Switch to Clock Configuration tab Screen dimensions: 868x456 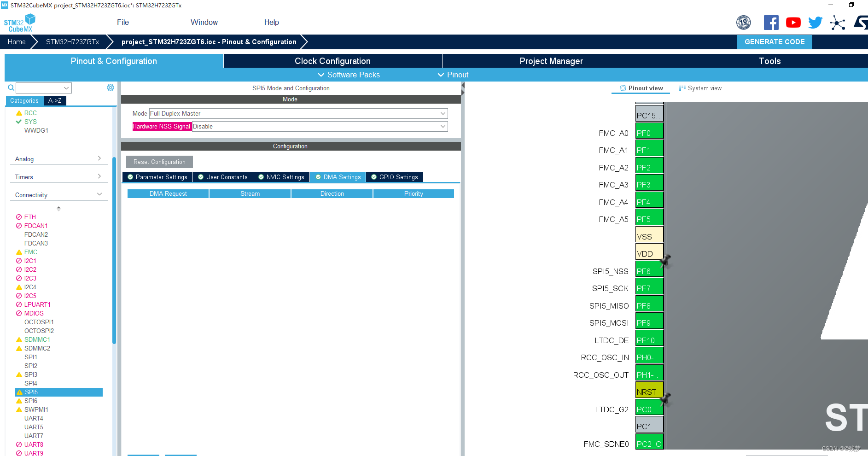(332, 61)
